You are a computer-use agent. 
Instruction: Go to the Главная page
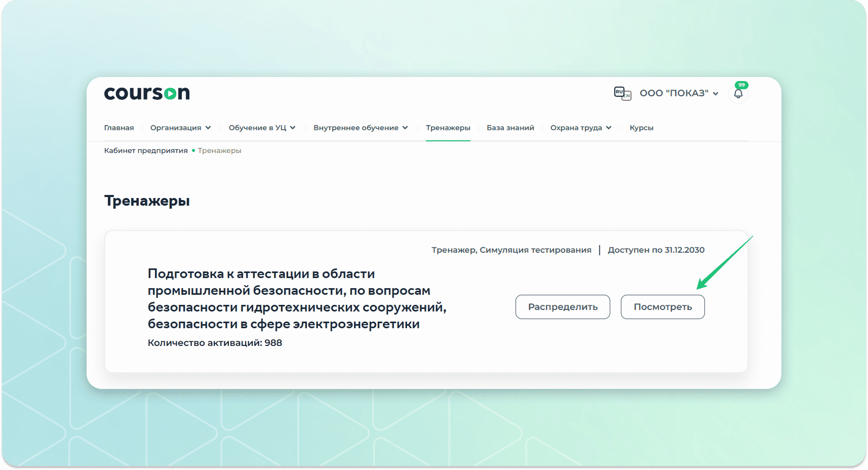coord(119,128)
